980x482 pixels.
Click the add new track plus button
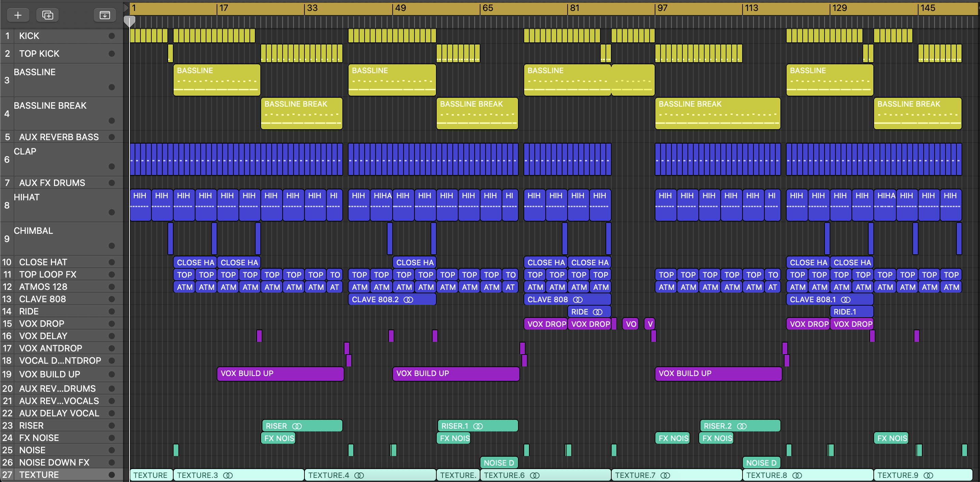pyautogui.click(x=18, y=15)
